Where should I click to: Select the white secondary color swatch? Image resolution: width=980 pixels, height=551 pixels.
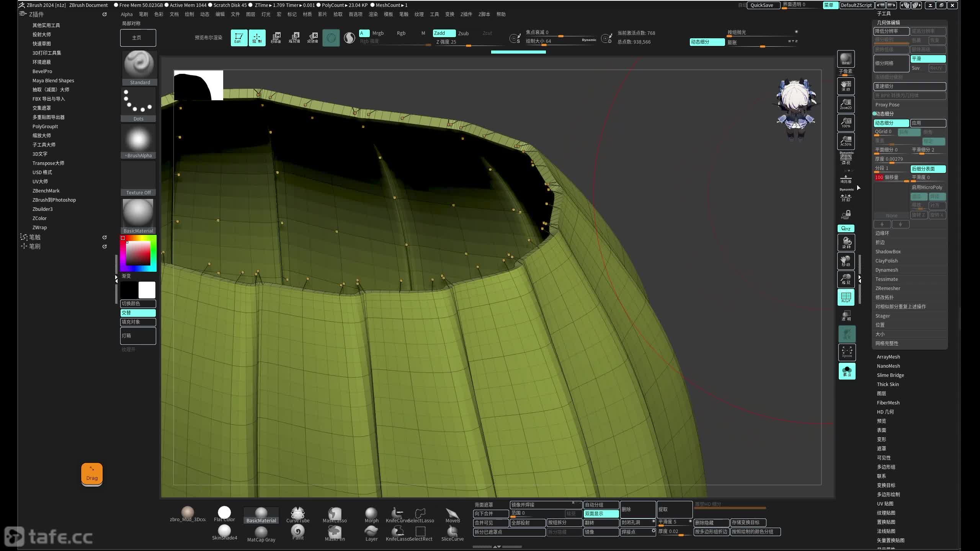click(x=147, y=290)
